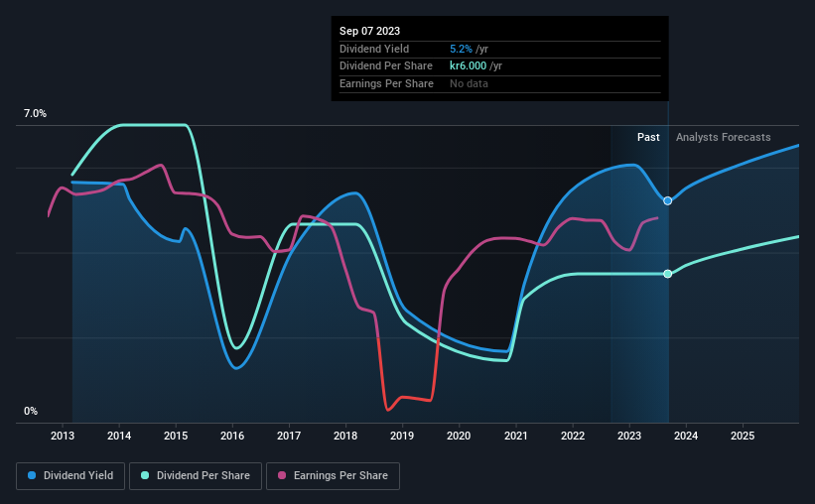The image size is (815, 504).
Task: Click the Sep 07 2023 tooltip date
Action: [369, 31]
